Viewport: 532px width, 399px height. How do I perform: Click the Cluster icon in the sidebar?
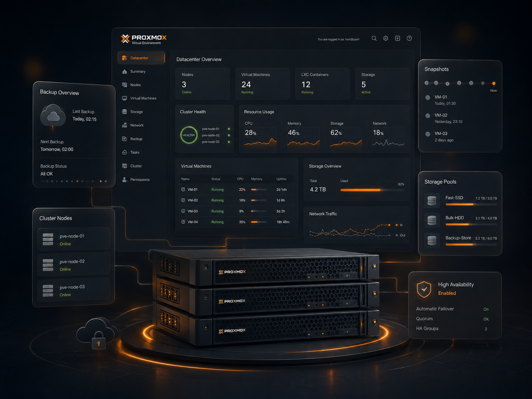point(125,166)
